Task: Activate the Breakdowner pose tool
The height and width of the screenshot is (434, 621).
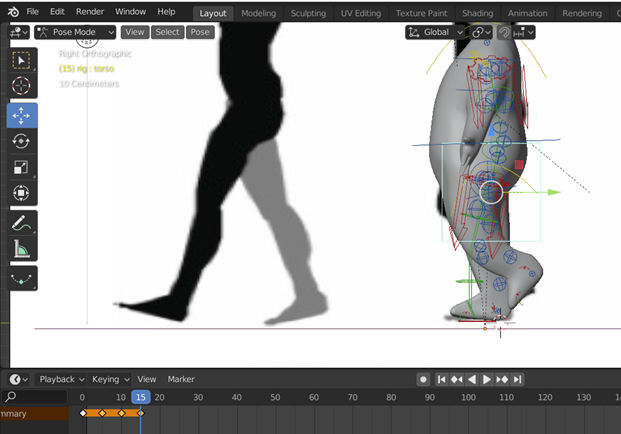Action: (x=21, y=279)
